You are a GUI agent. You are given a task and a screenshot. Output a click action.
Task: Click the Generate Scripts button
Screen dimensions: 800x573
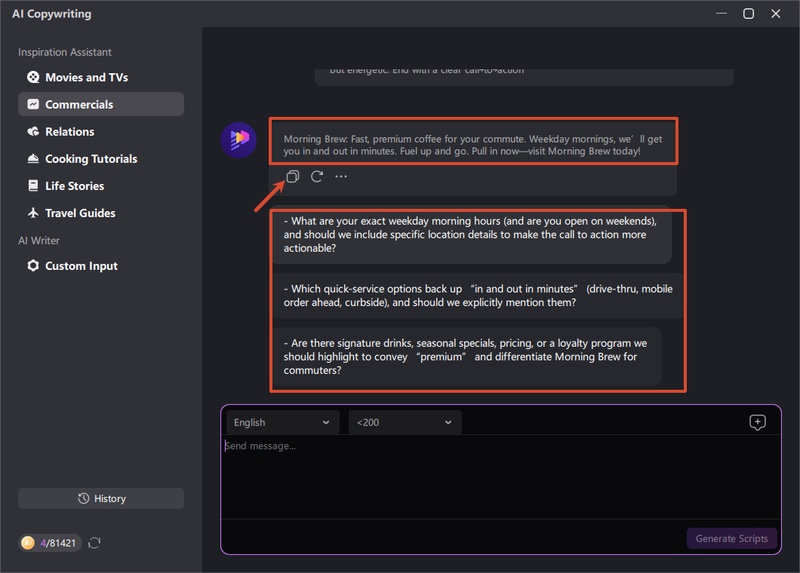click(732, 539)
